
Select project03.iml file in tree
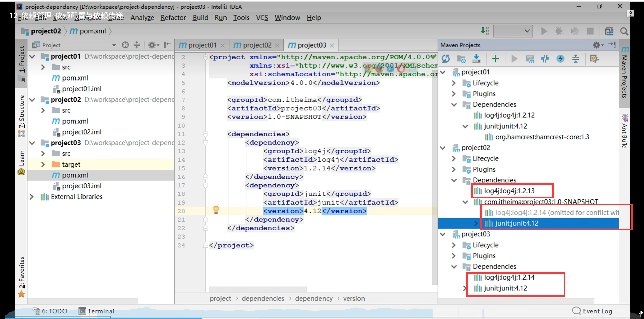click(x=81, y=186)
